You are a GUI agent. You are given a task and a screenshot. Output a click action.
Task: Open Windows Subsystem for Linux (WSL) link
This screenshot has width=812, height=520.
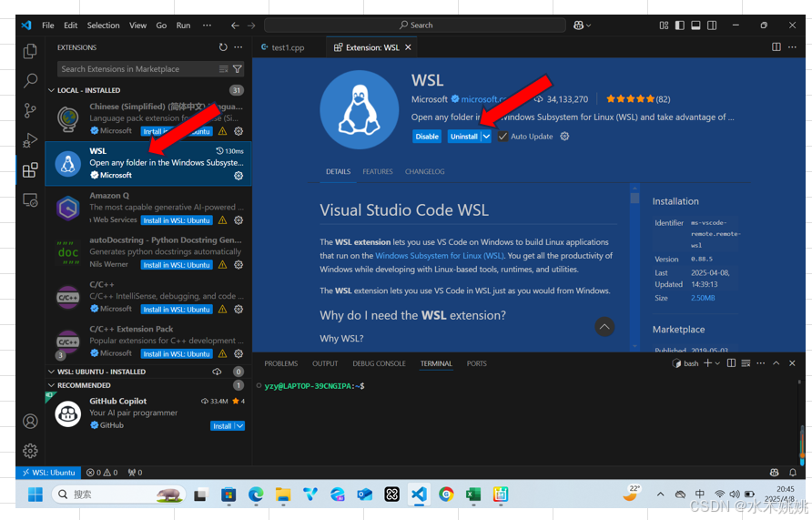point(440,255)
